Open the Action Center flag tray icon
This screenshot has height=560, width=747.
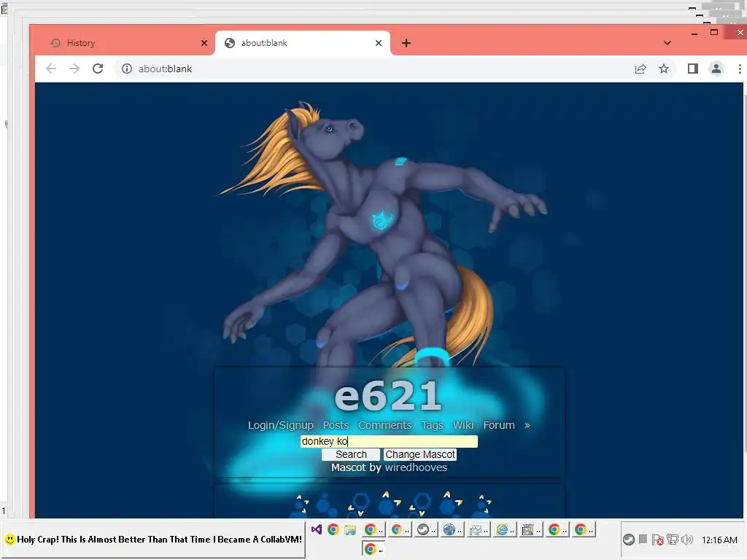pos(657,540)
